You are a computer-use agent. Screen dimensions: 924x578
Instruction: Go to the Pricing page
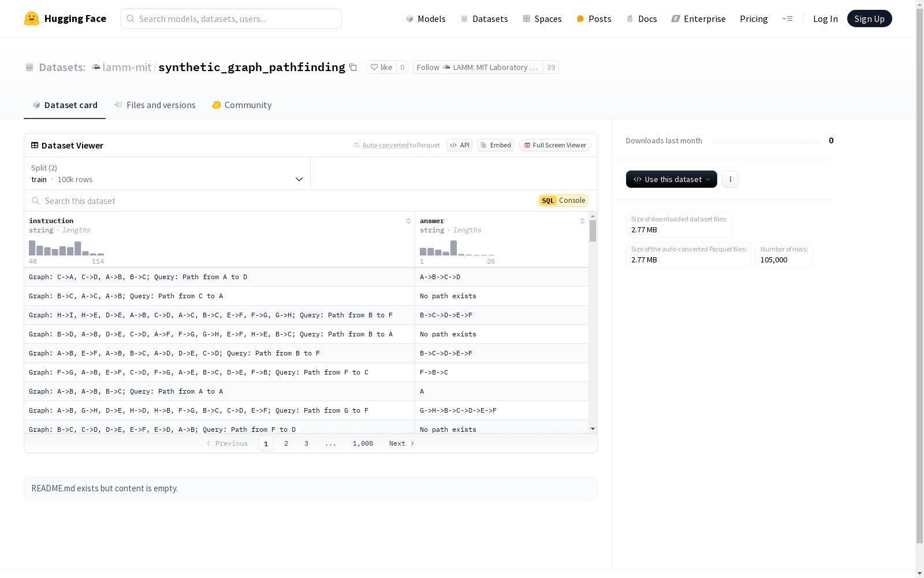pos(754,18)
